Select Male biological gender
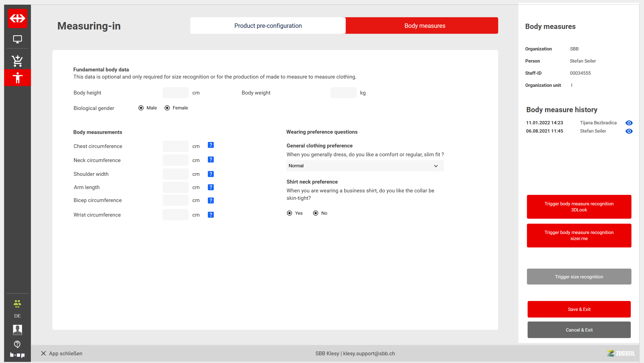 [141, 108]
